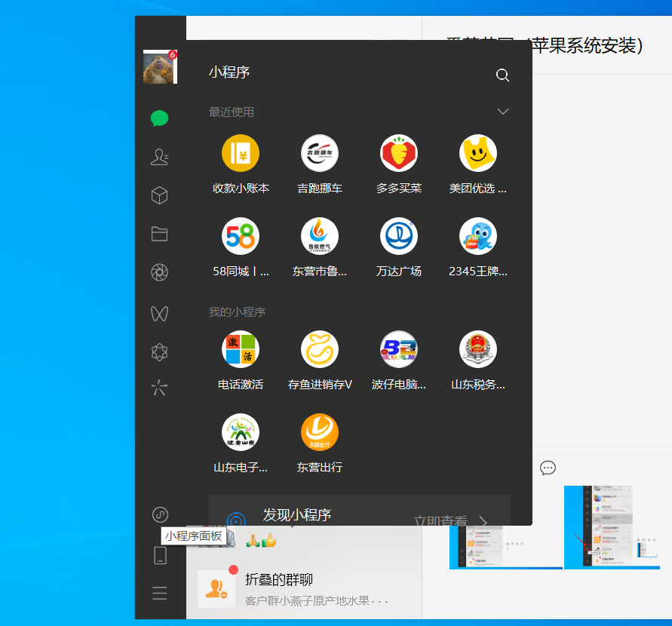Open the Contacts icon in sidebar

point(159,157)
